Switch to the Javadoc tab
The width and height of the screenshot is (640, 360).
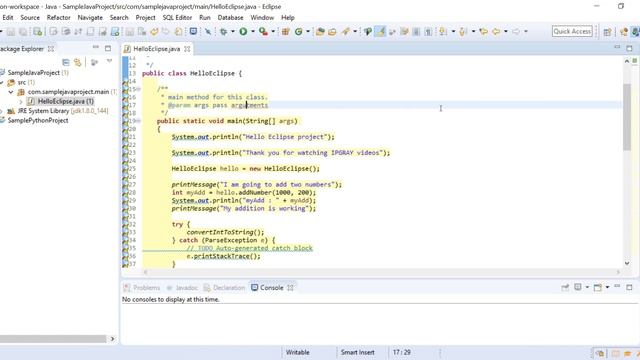[x=182, y=288]
